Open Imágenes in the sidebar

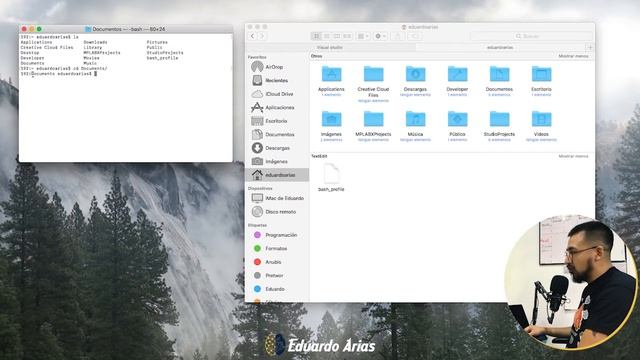[x=277, y=161]
